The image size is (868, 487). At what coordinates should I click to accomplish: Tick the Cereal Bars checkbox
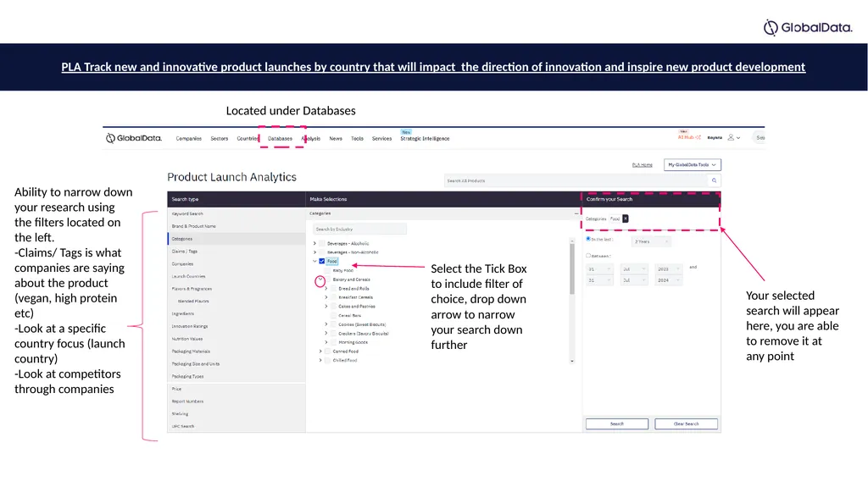click(333, 315)
